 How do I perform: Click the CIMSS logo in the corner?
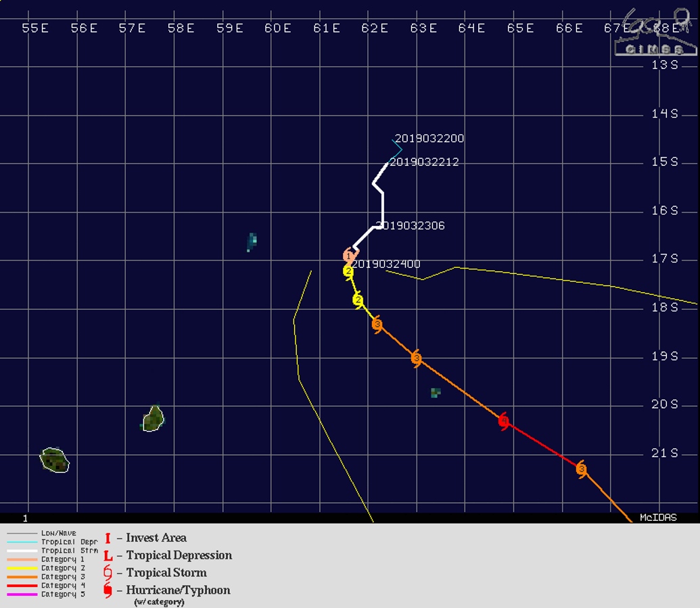[x=656, y=32]
